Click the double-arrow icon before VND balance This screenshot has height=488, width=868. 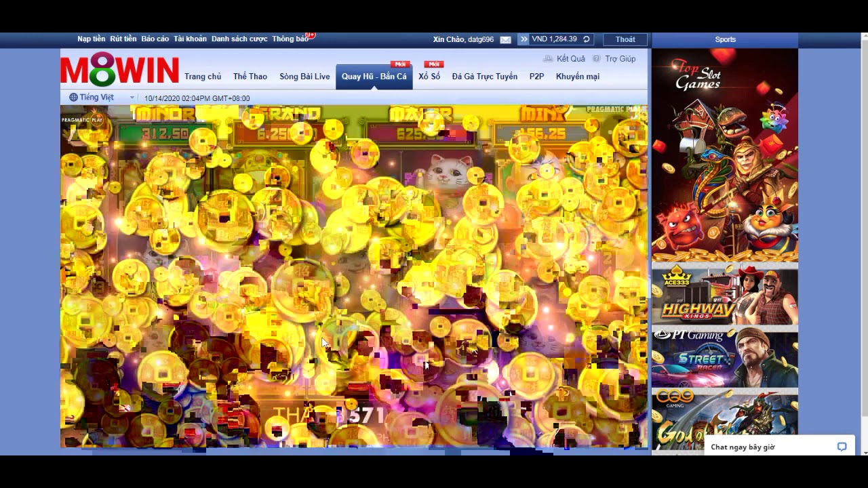coord(524,39)
